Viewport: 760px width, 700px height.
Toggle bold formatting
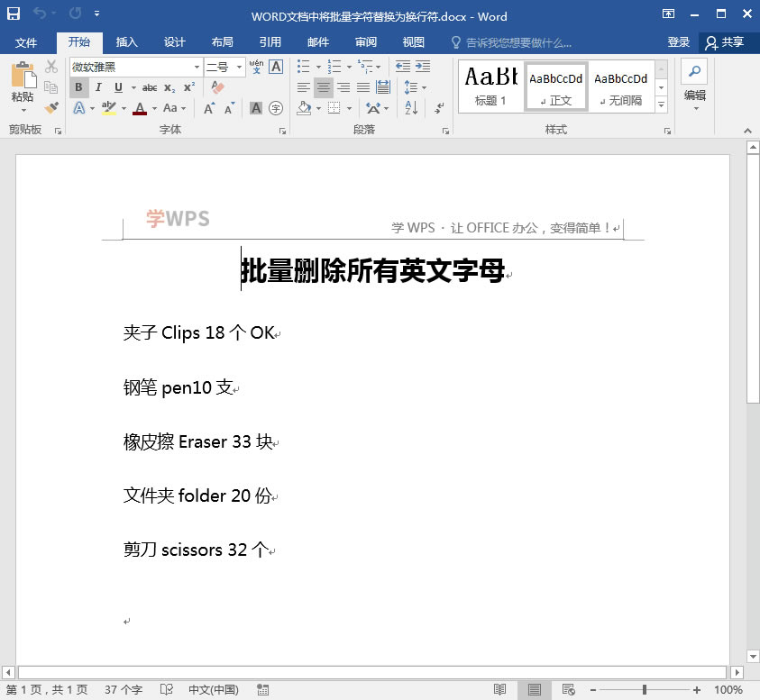click(78, 87)
